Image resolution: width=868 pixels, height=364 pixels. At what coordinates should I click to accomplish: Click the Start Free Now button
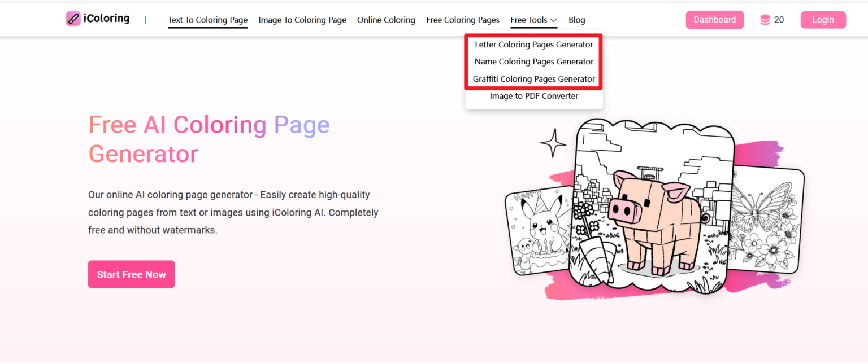tap(131, 274)
